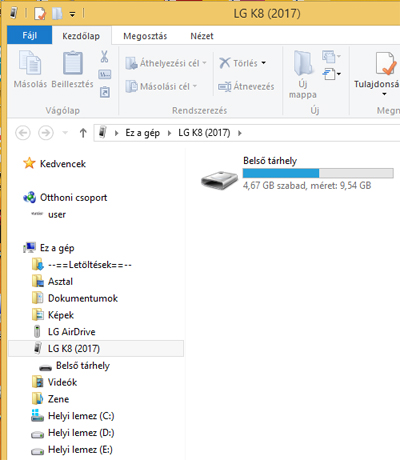400x460 pixels.
Task: Click LG K8 (2017) breadcrumb segment
Action: (x=204, y=133)
